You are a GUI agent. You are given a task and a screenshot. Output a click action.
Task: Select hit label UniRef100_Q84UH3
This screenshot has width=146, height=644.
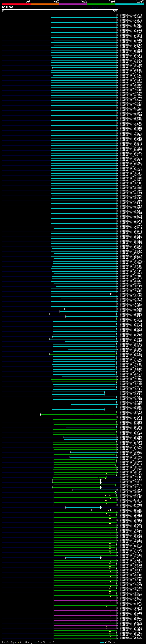click(x=131, y=70)
